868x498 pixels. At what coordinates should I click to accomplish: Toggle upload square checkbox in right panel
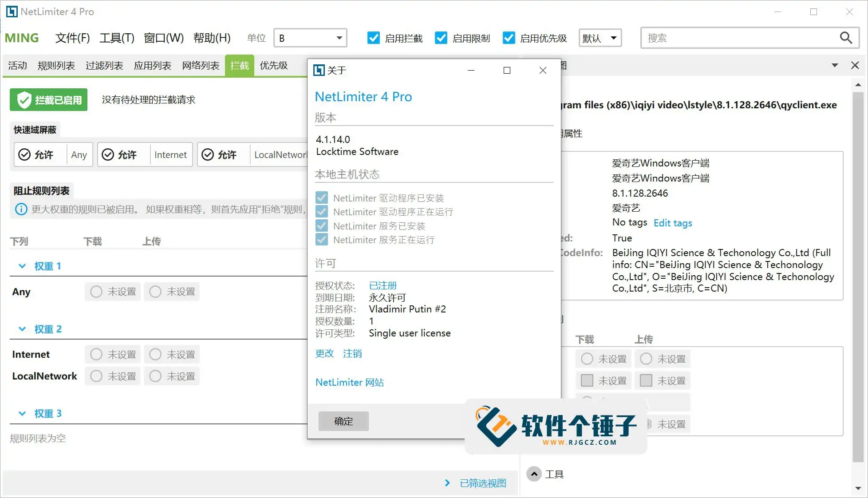[x=646, y=380]
